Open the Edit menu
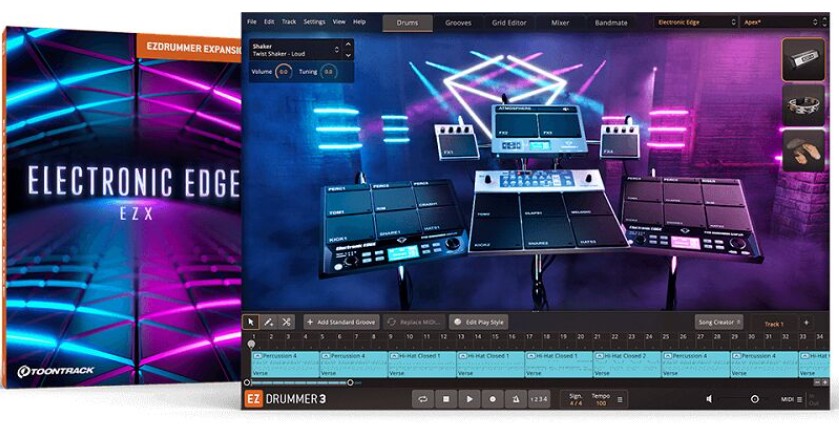This screenshot has width=839, height=430. 269,22
